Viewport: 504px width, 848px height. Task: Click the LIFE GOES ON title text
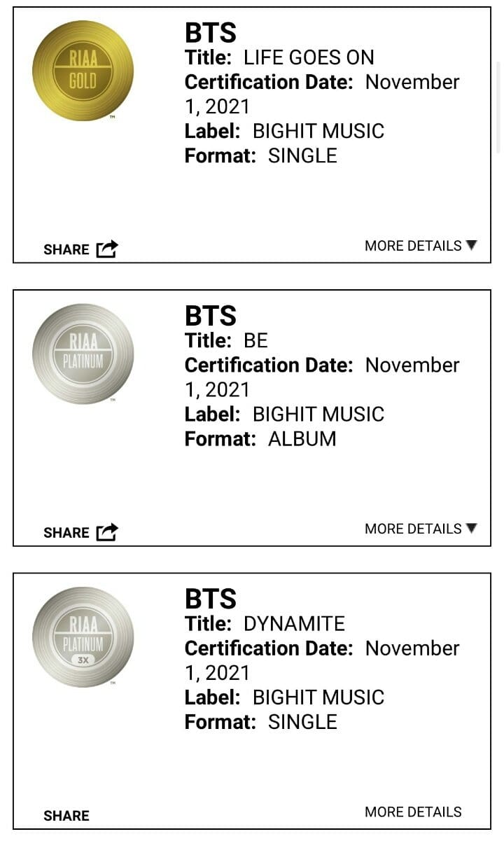[x=309, y=57]
